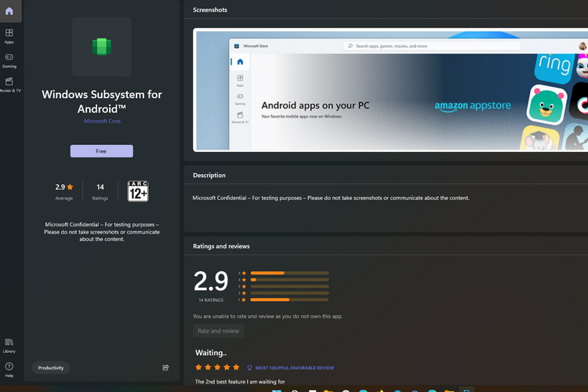The image size is (588, 392).
Task: Click the Free install button
Action: [102, 151]
